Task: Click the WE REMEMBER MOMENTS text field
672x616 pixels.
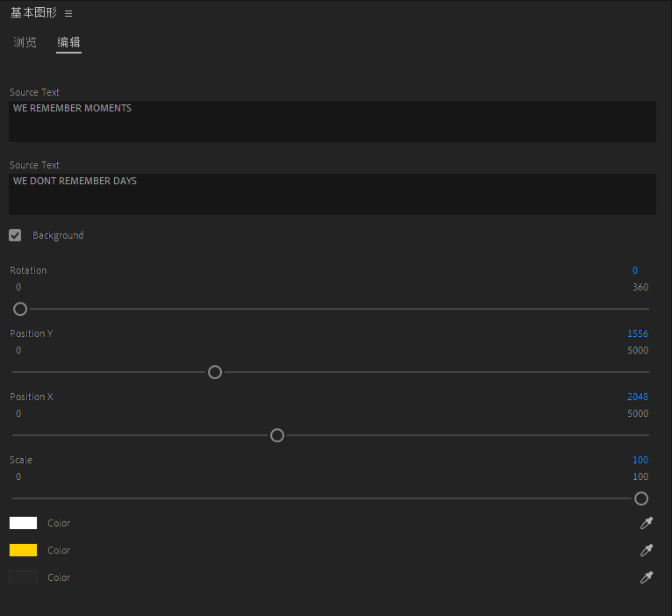Action: [x=332, y=121]
